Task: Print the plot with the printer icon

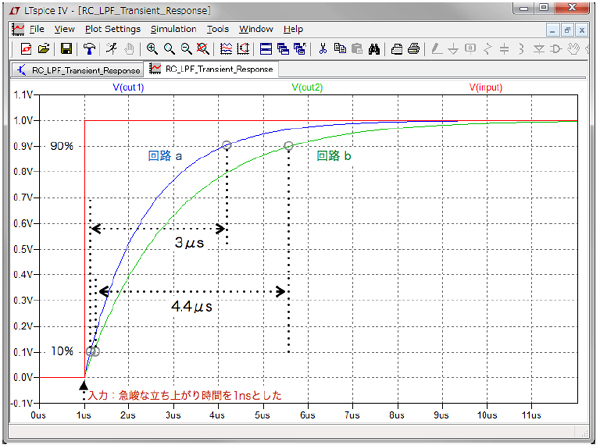Action: click(x=413, y=48)
